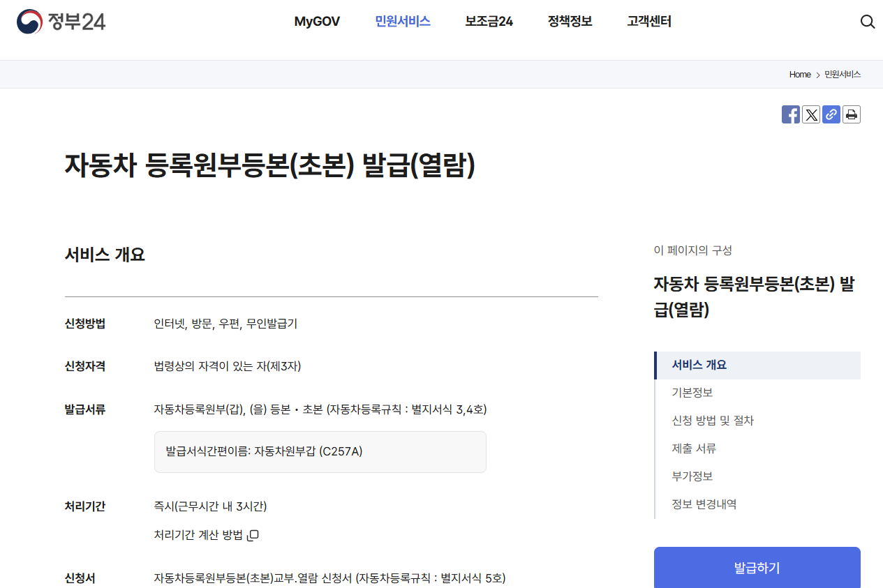
Task: Click the breadcrumb arrow after Home
Action: tap(818, 75)
